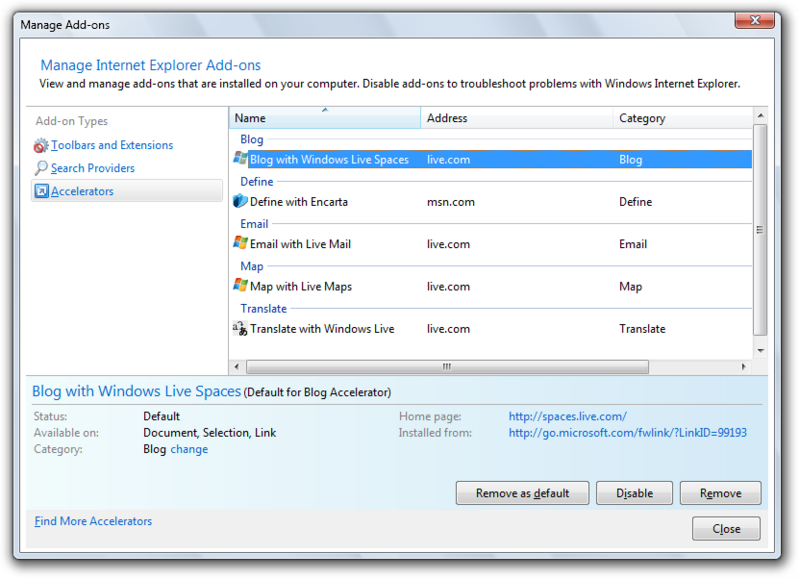Viewport: 800px width, 579px height.
Task: Select Blog with Windows Live Spaces row
Action: pyautogui.click(x=492, y=159)
